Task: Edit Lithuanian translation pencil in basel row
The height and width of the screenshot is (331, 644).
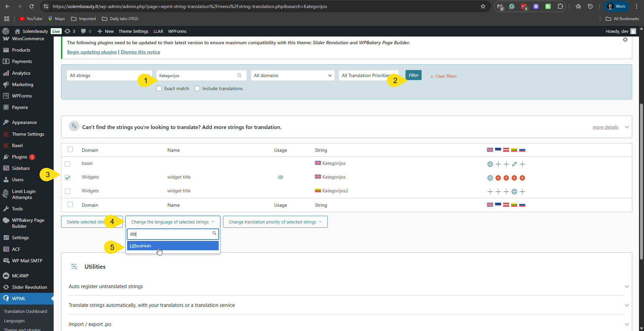Action: click(x=514, y=164)
